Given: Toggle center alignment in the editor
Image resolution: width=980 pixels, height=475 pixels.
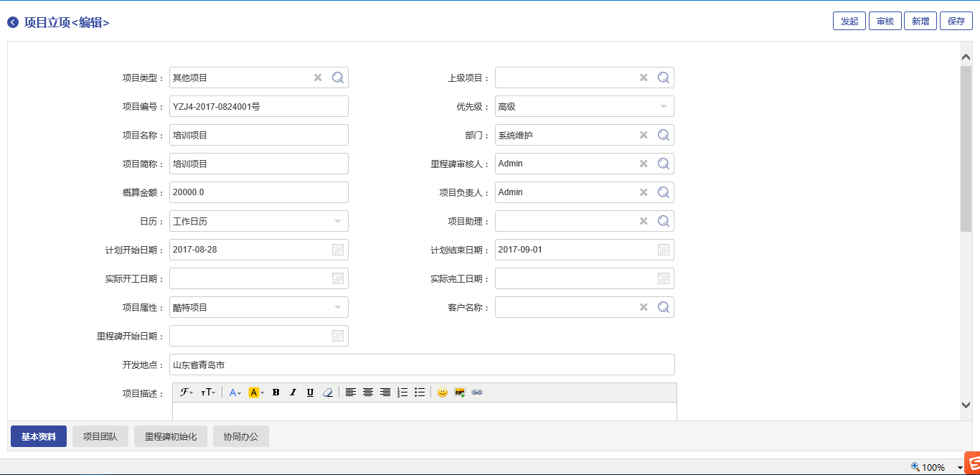Looking at the screenshot, I should pos(368,392).
